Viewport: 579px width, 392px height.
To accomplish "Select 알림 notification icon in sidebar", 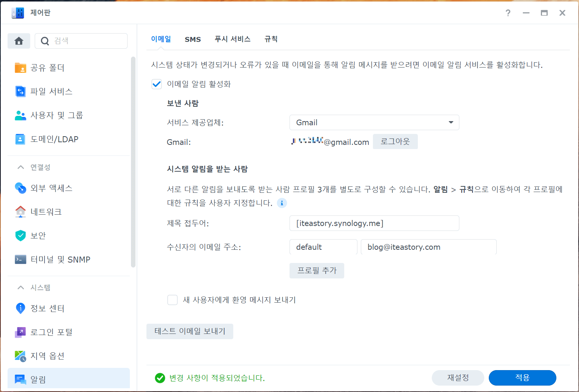I will (x=20, y=380).
